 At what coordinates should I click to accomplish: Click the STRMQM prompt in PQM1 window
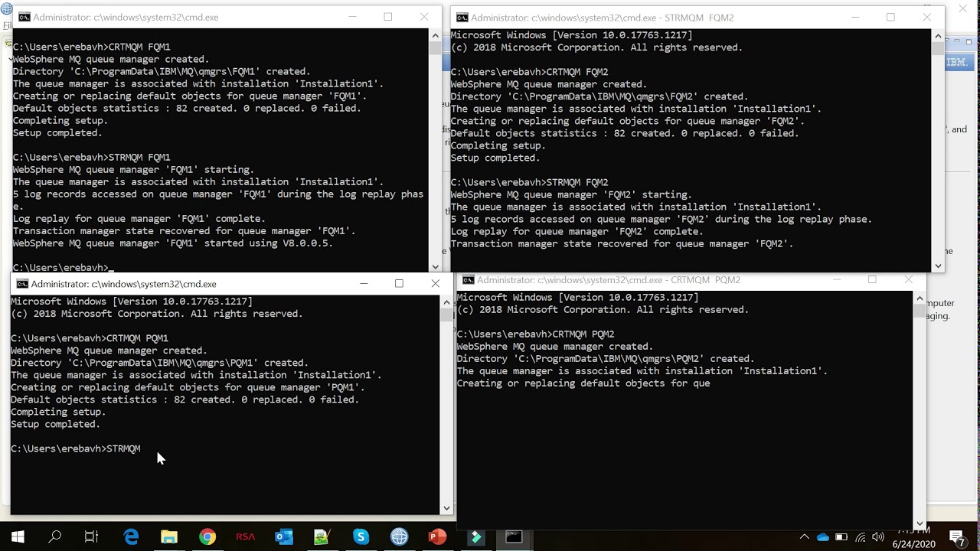(76, 448)
